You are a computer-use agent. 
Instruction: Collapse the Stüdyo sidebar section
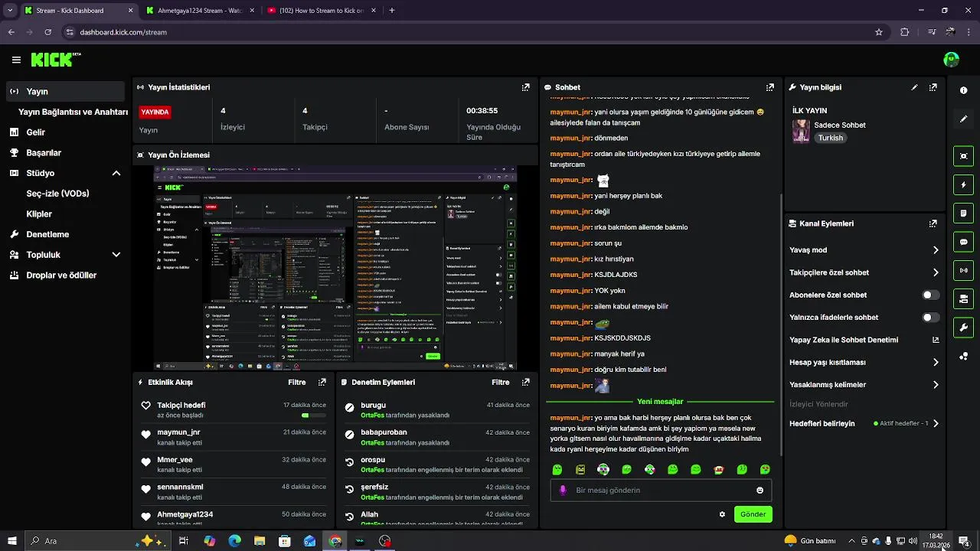[x=116, y=173]
